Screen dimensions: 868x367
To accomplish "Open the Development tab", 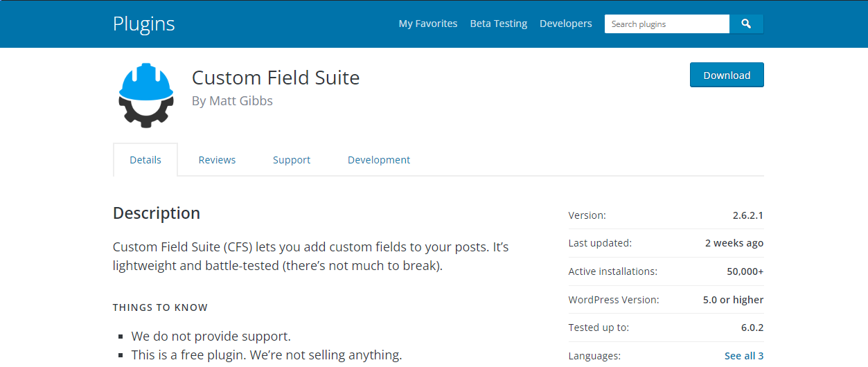I will (x=379, y=160).
